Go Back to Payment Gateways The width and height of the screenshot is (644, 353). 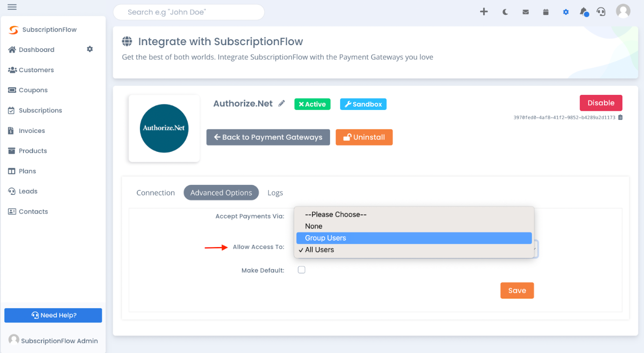(268, 137)
